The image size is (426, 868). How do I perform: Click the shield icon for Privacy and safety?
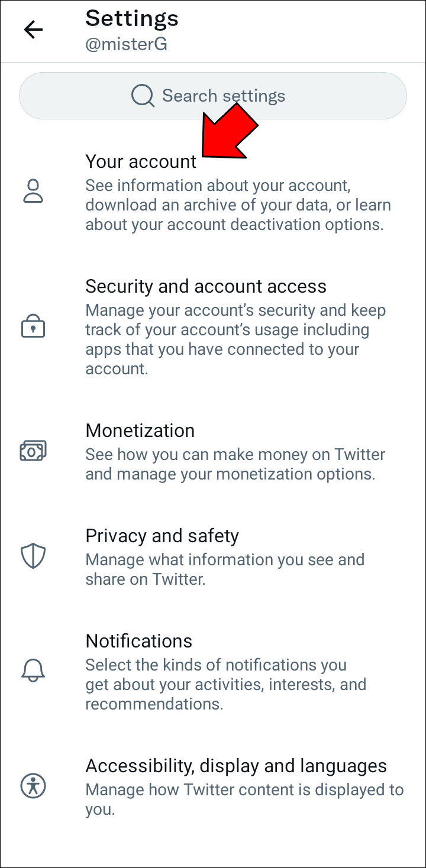tap(34, 555)
